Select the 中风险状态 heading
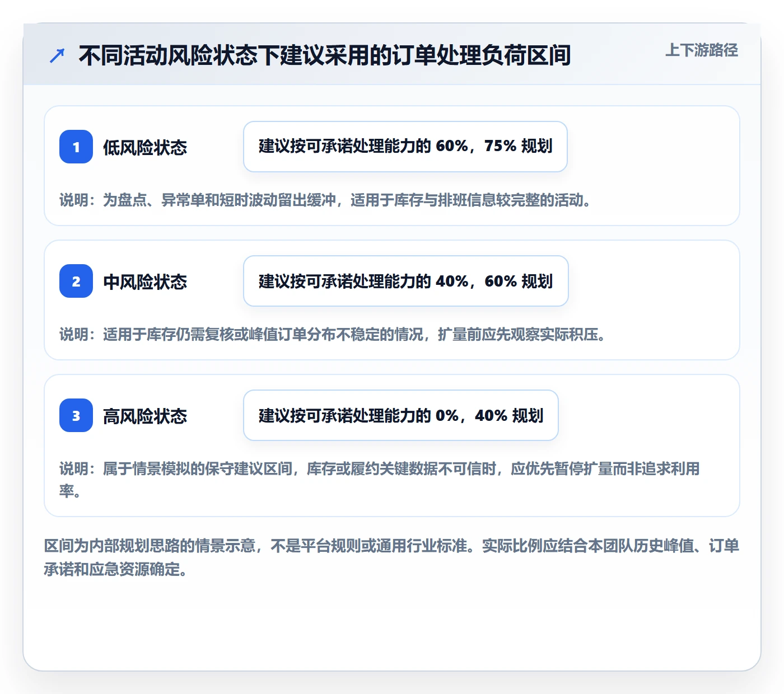The height and width of the screenshot is (694, 784). tap(145, 282)
